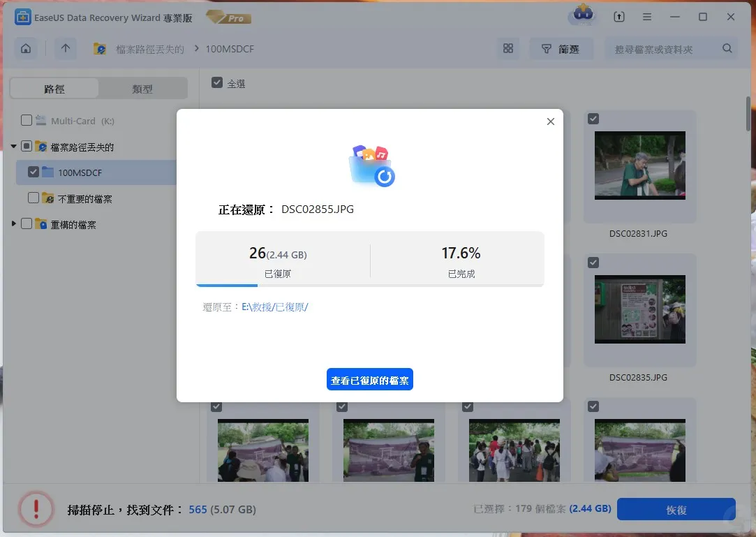Image resolution: width=756 pixels, height=537 pixels.
Task: Click the 恢復 recover button
Action: 676,510
